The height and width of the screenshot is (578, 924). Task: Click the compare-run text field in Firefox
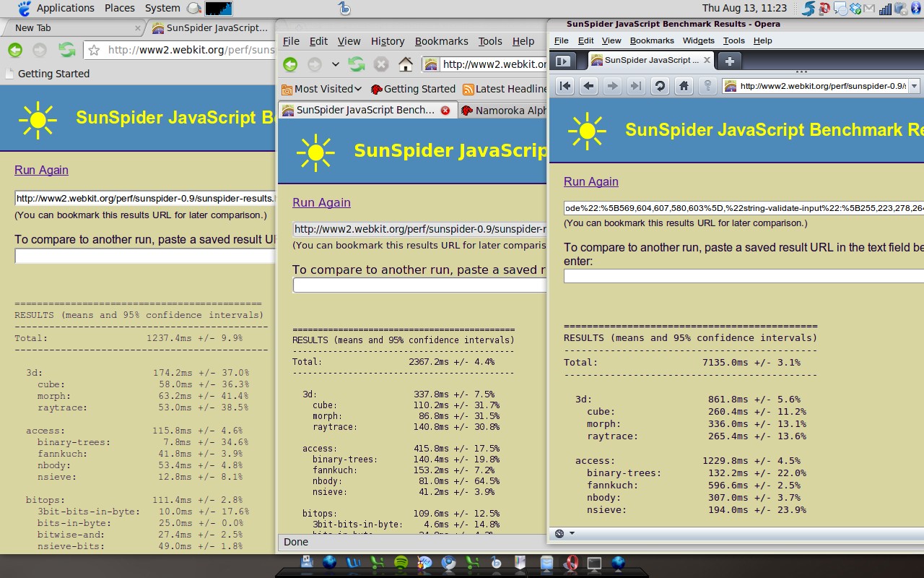tap(420, 285)
